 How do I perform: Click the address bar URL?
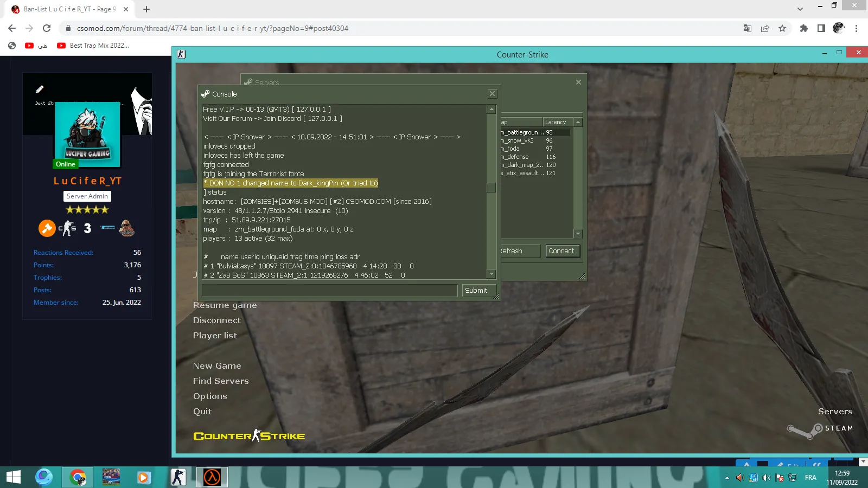click(x=213, y=28)
